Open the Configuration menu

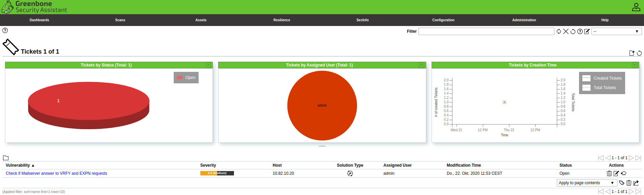(443, 20)
